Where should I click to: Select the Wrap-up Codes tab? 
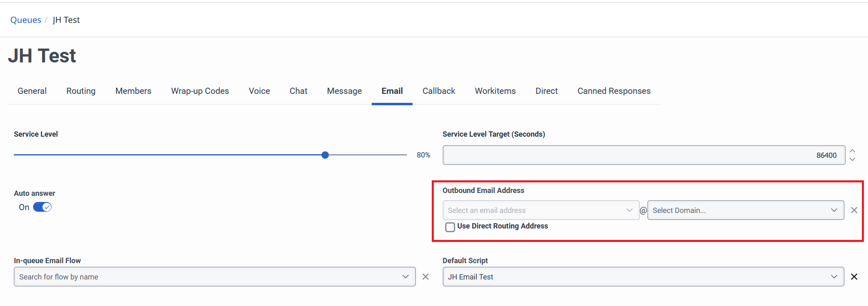[200, 91]
